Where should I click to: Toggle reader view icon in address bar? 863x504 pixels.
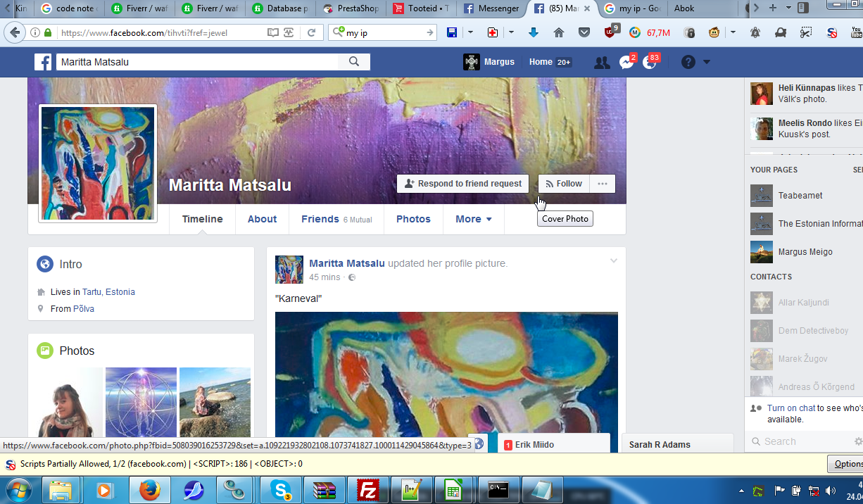[x=272, y=32]
